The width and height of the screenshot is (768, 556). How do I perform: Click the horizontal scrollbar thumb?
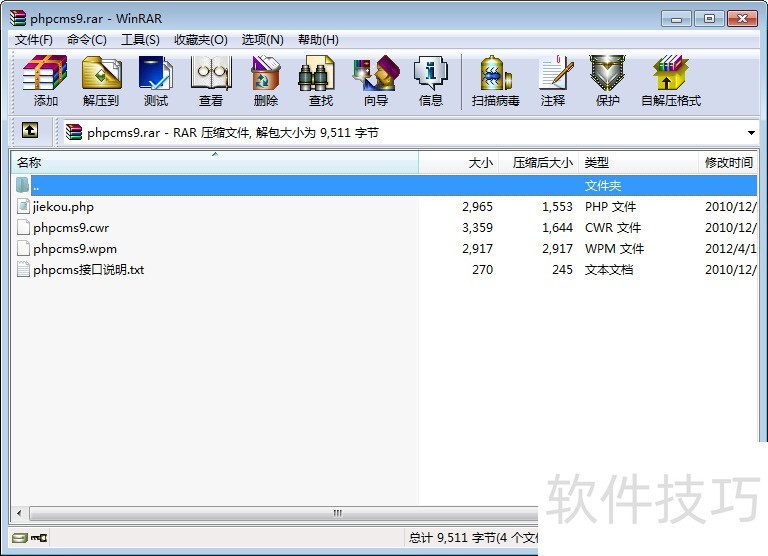[x=284, y=513]
